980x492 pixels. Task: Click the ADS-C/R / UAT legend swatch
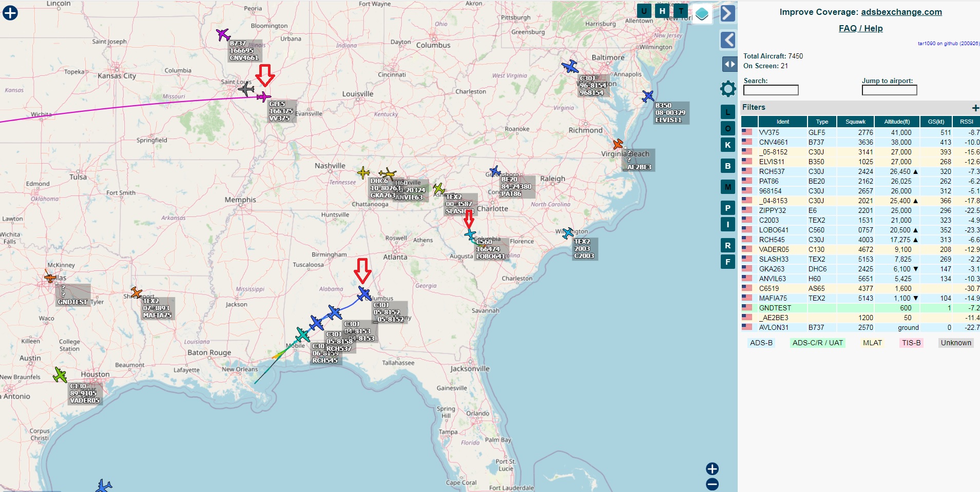point(818,343)
